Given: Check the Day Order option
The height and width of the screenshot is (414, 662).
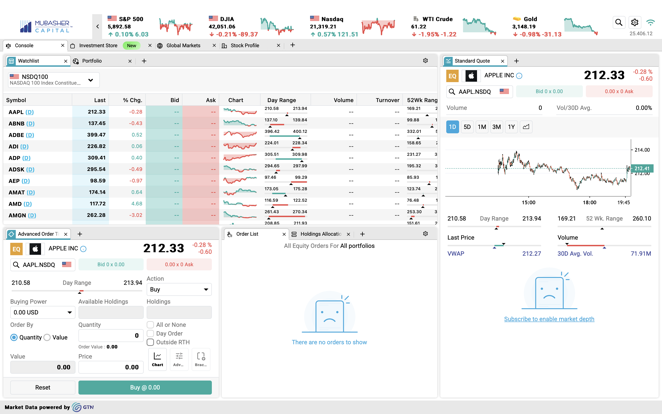Looking at the screenshot, I should click(x=151, y=334).
